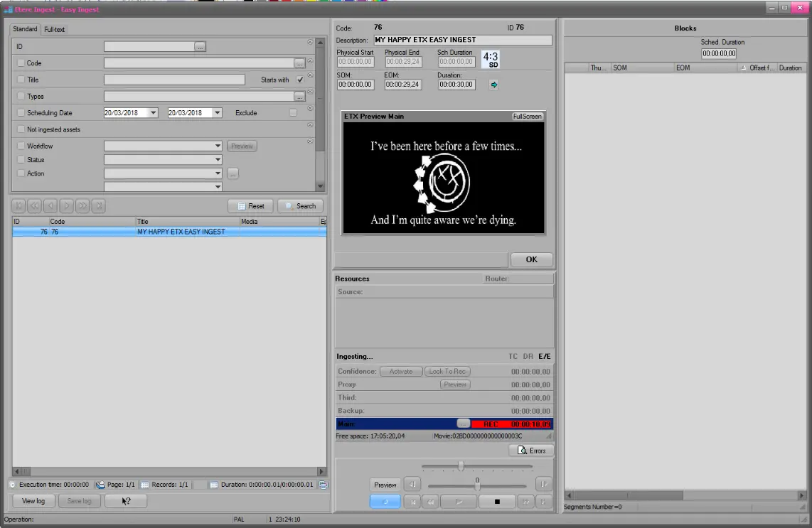Enable the Title filter checkbox
812x528 pixels.
pyautogui.click(x=21, y=80)
